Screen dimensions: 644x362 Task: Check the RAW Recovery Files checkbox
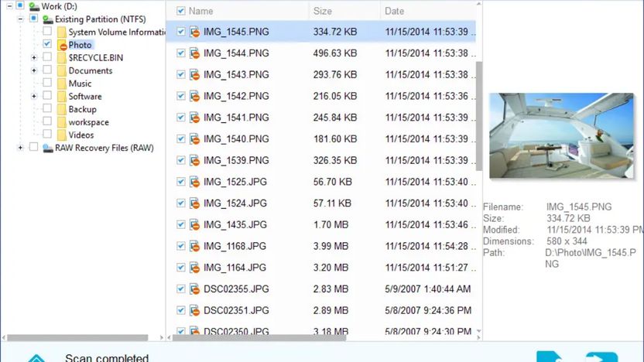point(34,147)
